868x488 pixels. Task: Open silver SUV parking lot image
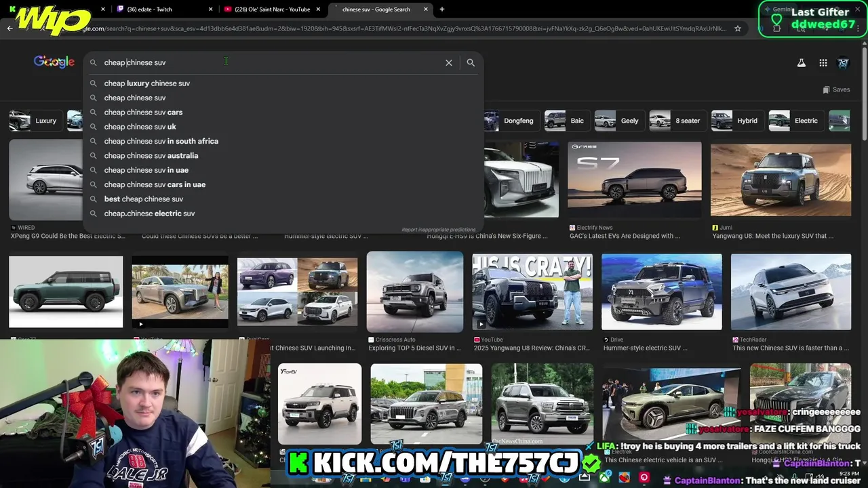[x=427, y=404]
